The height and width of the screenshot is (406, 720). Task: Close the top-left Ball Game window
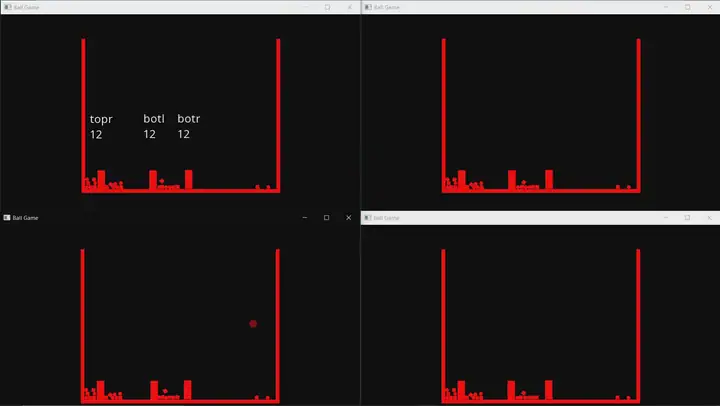pyautogui.click(x=350, y=7)
